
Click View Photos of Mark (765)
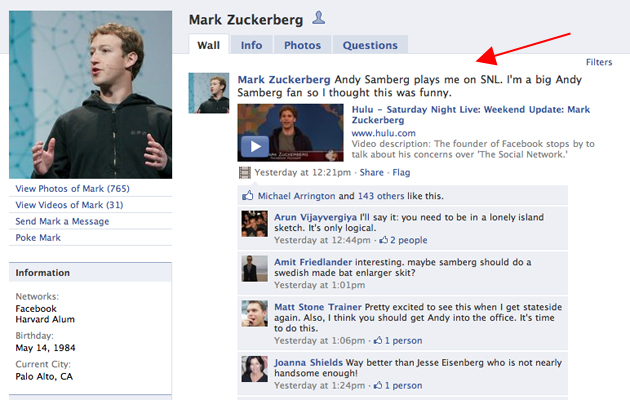click(73, 188)
